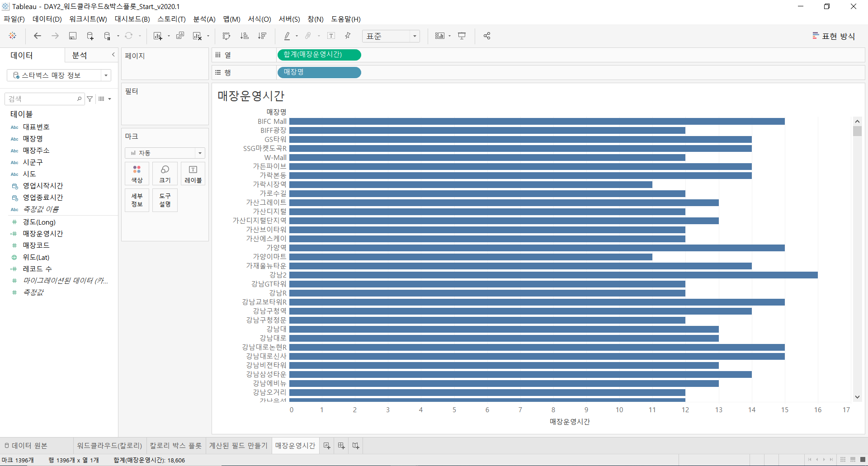The width and height of the screenshot is (868, 466).
Task: Open the 표현 방식 (Show Me) panel
Action: pyautogui.click(x=834, y=36)
